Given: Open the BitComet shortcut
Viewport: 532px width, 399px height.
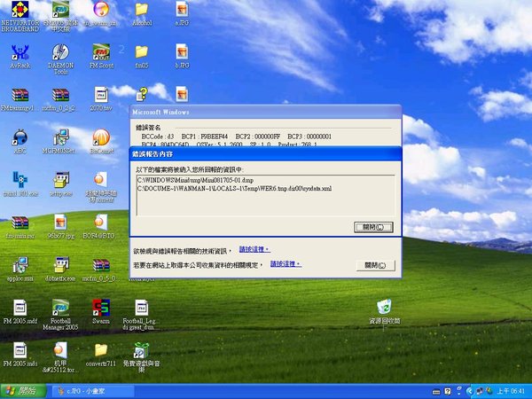Looking at the screenshot, I should tap(101, 142).
